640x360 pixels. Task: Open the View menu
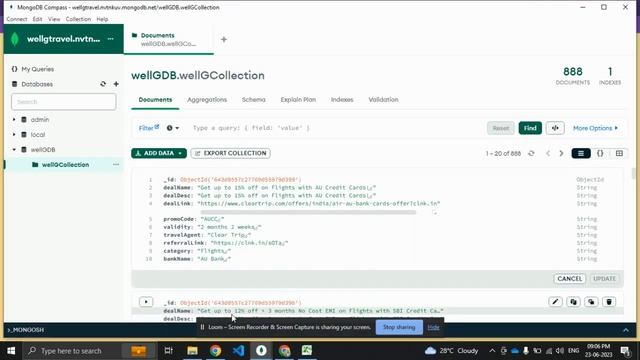point(54,19)
